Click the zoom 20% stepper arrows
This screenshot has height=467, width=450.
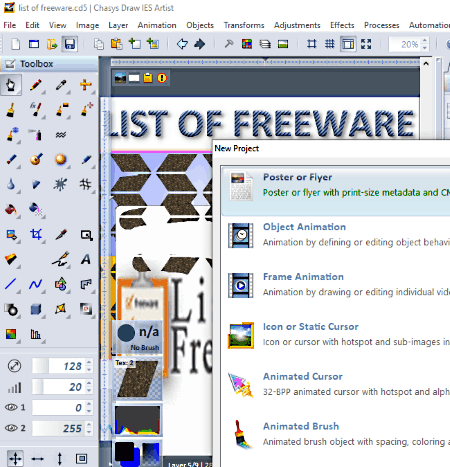[x=425, y=44]
